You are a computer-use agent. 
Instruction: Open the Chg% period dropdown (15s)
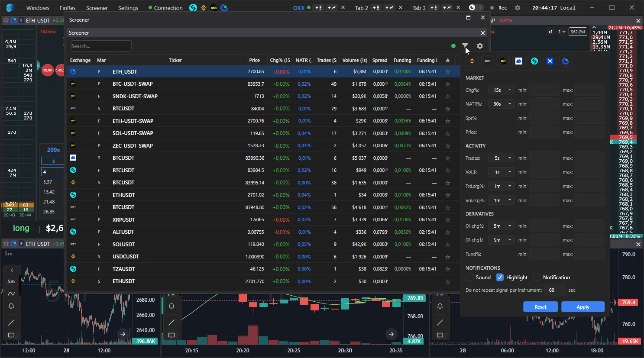502,90
